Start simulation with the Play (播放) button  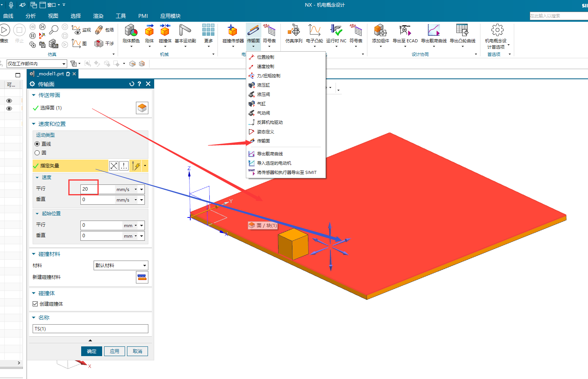point(4,30)
